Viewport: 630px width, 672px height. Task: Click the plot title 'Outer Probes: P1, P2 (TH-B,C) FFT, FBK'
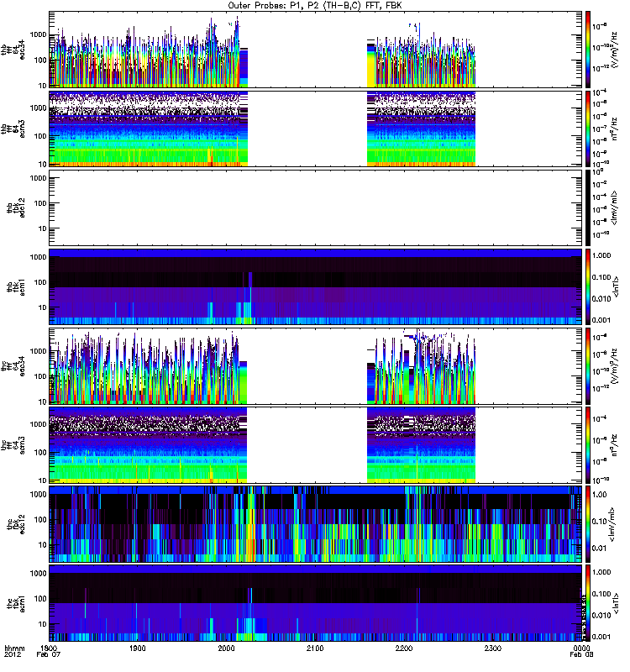pyautogui.click(x=315, y=6)
